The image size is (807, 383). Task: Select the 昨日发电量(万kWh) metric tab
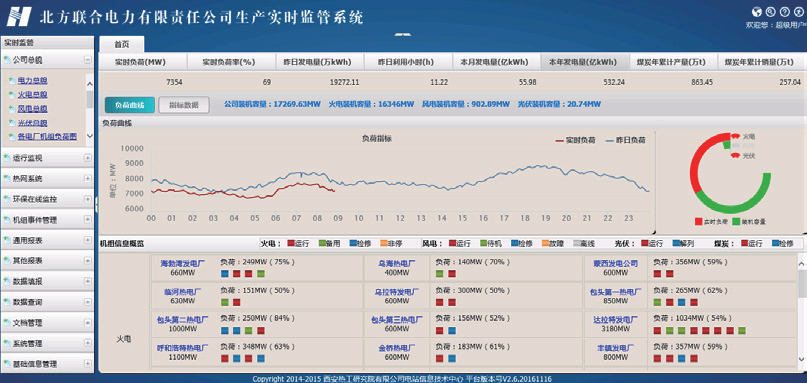coord(320,62)
